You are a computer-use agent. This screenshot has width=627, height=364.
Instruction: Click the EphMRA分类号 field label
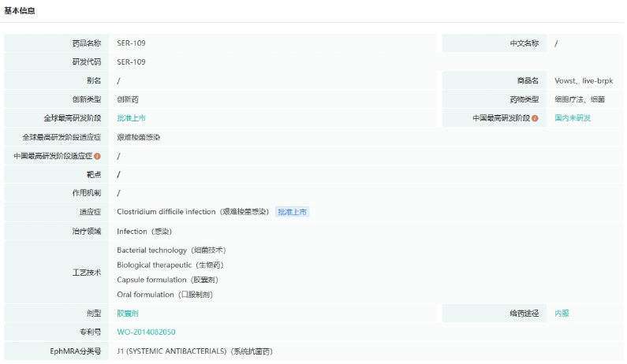tap(75, 351)
